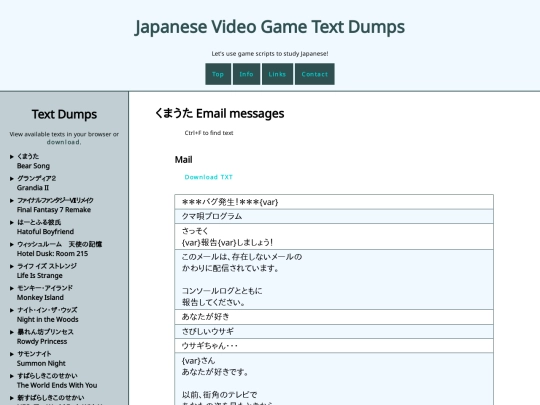Expand The World Ends With You entry

(x=12, y=376)
